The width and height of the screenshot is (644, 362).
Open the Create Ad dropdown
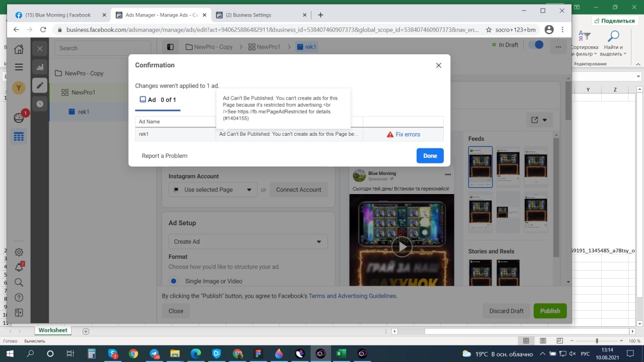[x=248, y=241]
